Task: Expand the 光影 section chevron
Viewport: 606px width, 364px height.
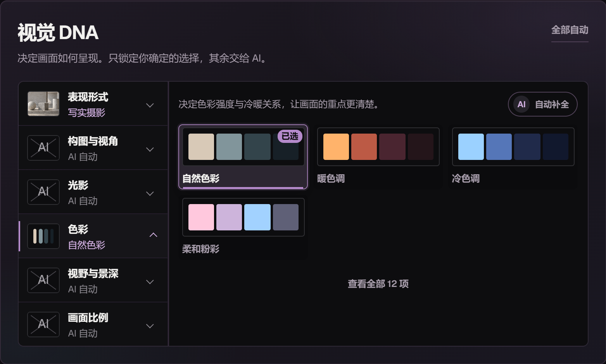Action: [x=150, y=193]
